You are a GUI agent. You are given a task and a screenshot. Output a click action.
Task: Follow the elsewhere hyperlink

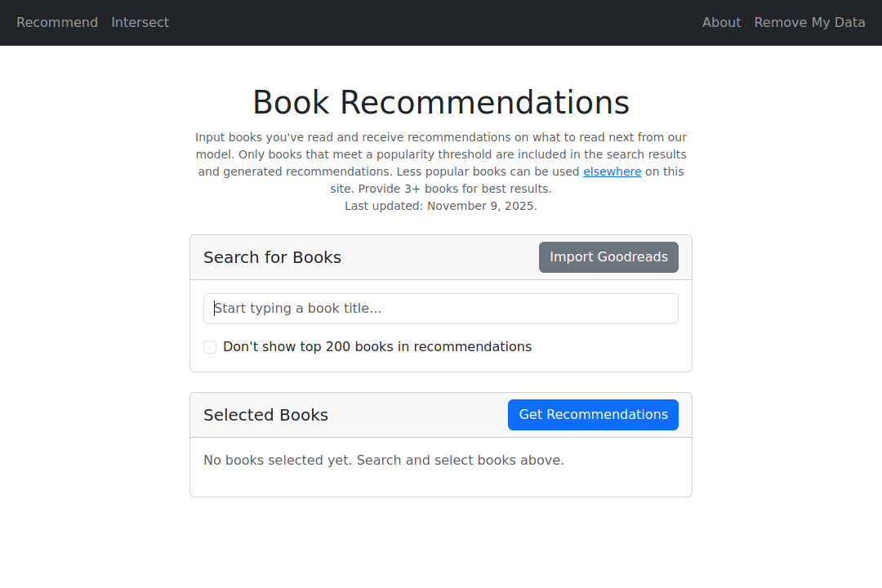(612, 171)
